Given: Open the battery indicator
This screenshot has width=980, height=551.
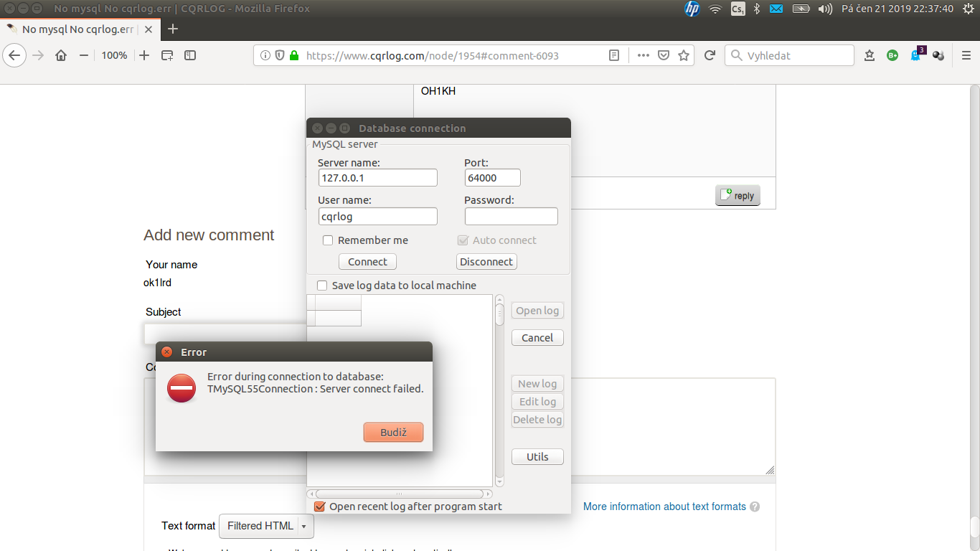Looking at the screenshot, I should point(801,9).
